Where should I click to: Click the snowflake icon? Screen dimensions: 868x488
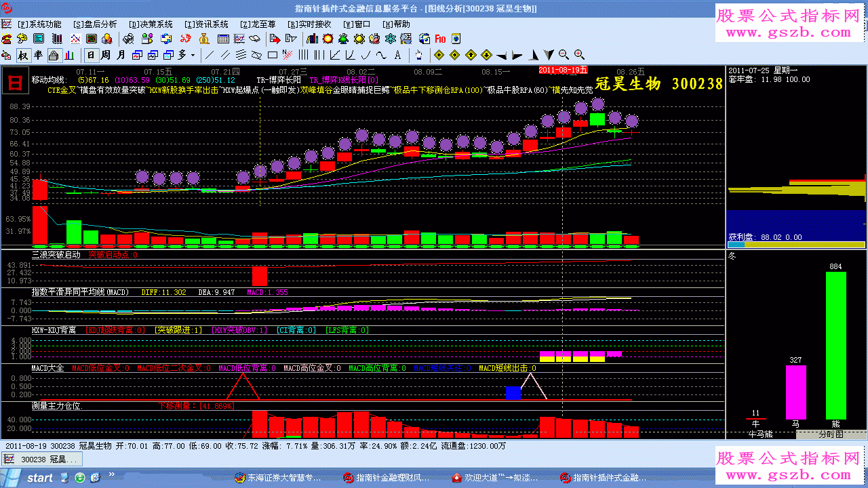(x=391, y=39)
